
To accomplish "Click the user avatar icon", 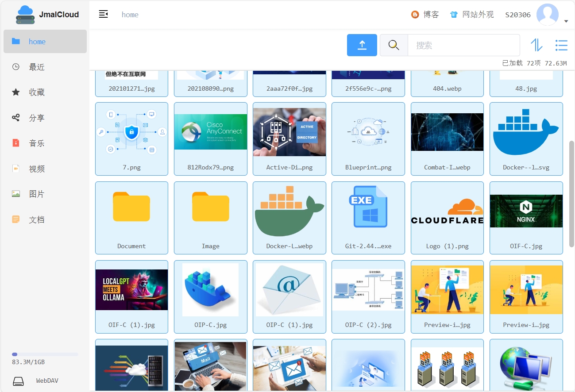I will (547, 15).
